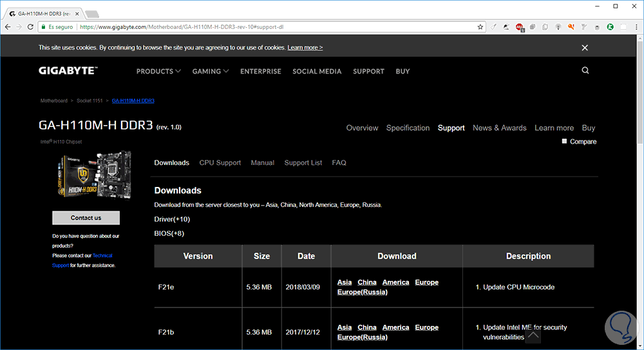Click the motherboard product image
The image size is (644, 350).
95,175
